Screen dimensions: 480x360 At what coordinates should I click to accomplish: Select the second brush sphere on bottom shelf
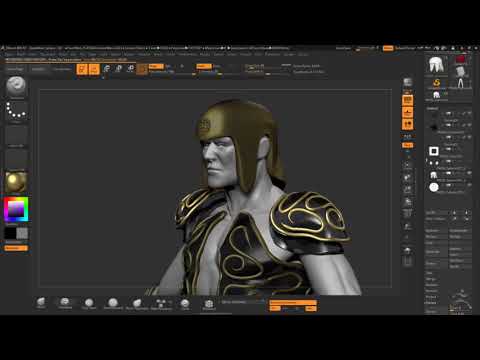coord(65,303)
